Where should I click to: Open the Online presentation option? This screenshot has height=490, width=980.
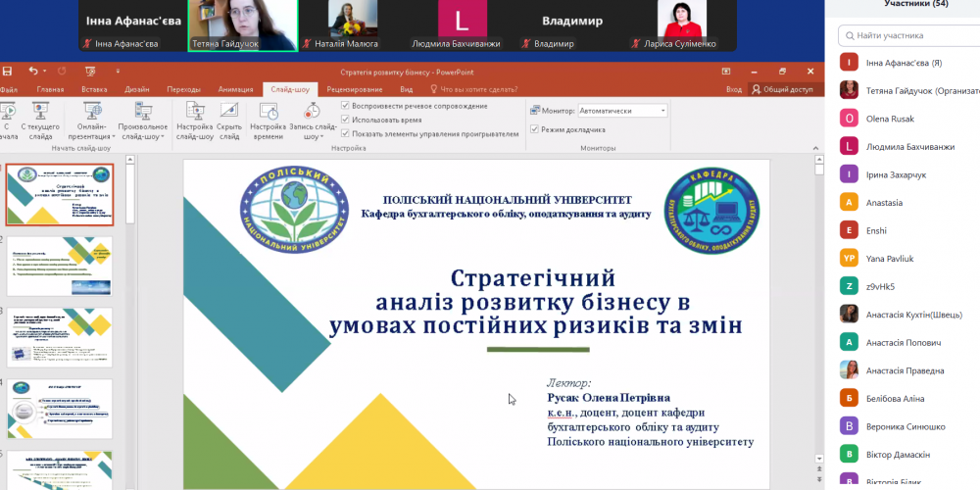(91, 116)
